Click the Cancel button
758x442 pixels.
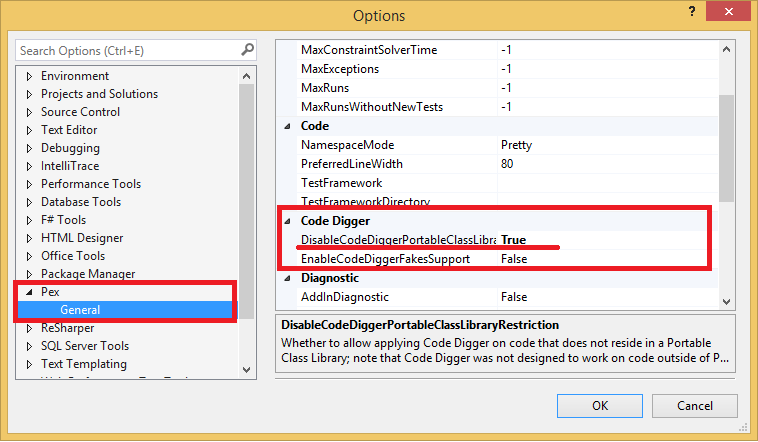[x=695, y=406]
